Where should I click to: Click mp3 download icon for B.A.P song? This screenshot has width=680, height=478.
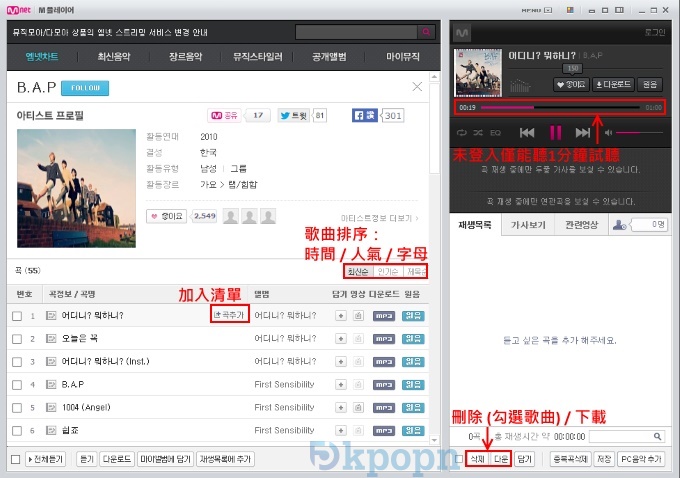[384, 385]
